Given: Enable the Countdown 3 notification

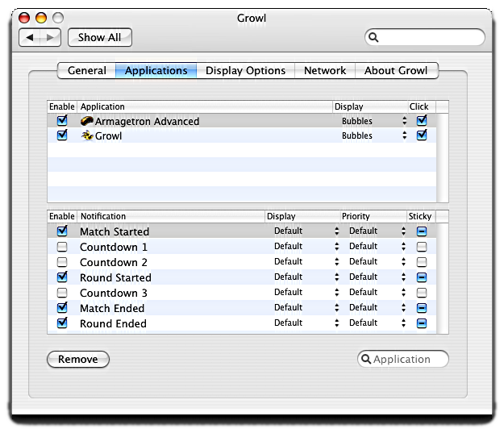Looking at the screenshot, I should click(x=62, y=293).
